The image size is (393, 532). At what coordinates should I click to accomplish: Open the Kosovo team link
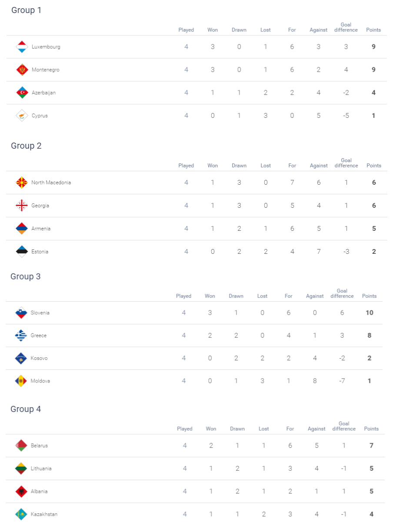[39, 359]
